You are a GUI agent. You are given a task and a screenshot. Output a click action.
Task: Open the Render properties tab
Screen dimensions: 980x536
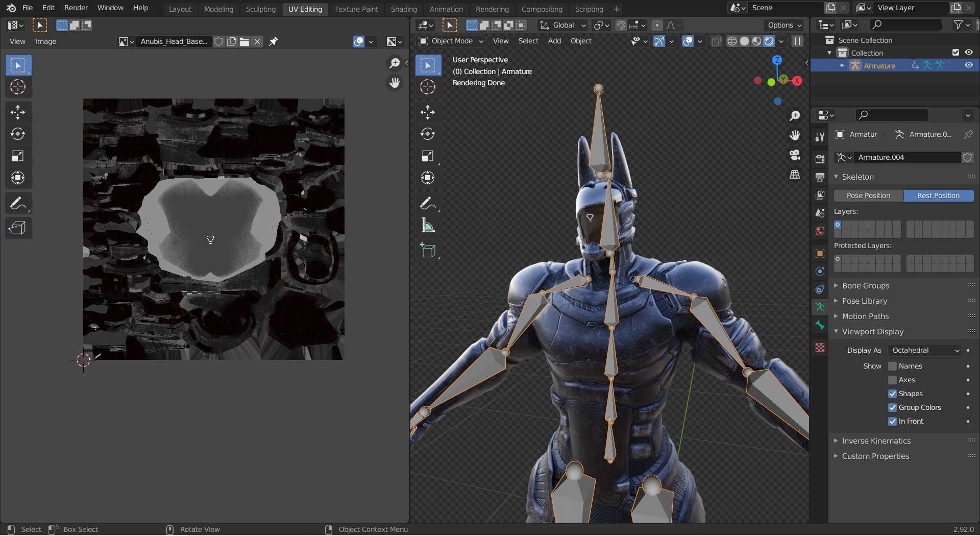[820, 159]
